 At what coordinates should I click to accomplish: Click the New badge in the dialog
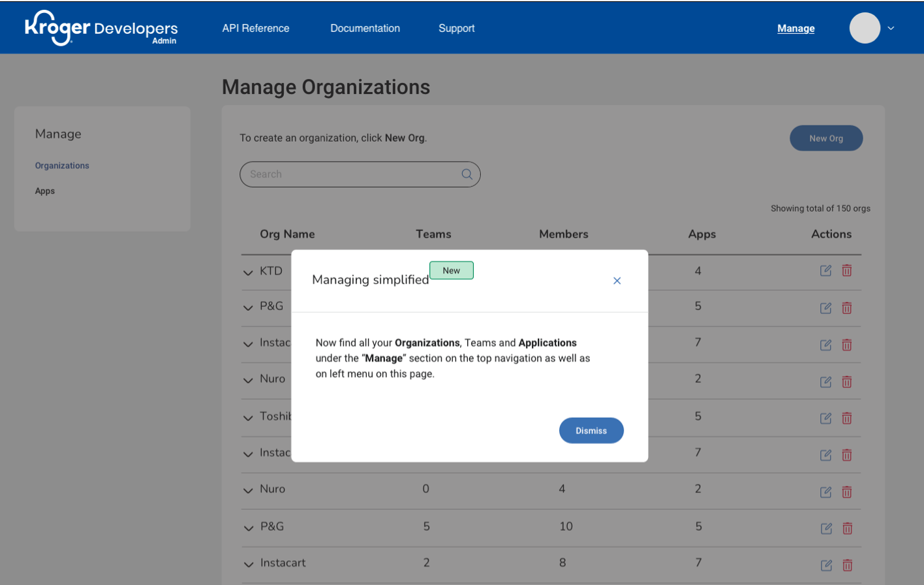click(452, 270)
